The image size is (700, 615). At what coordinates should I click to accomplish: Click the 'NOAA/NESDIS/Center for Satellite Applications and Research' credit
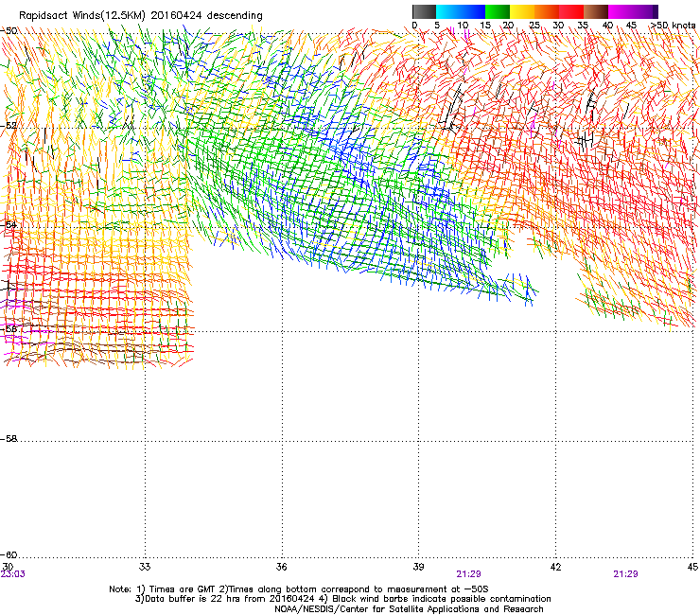409,609
